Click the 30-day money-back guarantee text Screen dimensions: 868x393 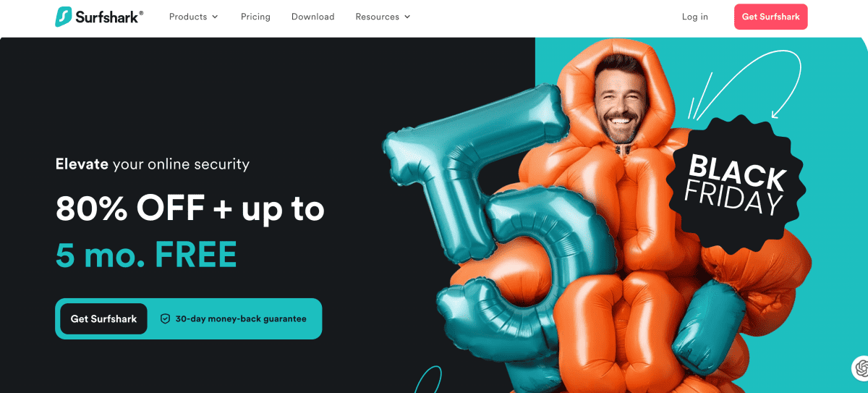pyautogui.click(x=241, y=319)
